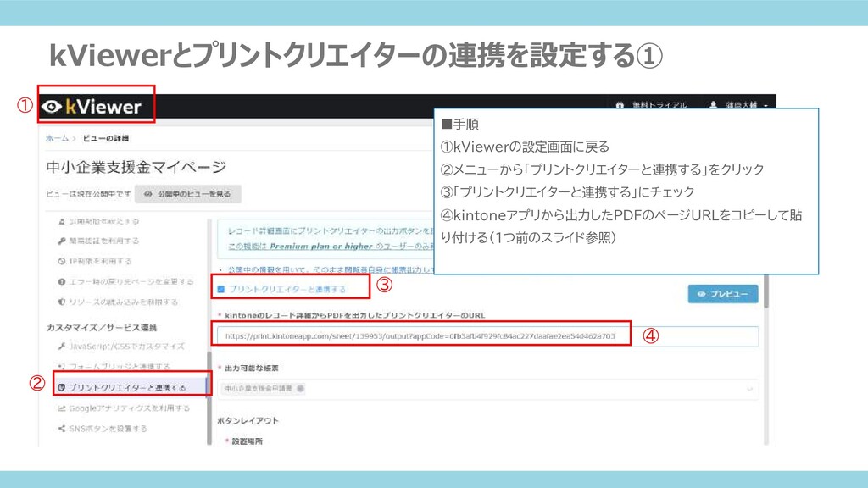
Task: Open Googleアナリティクスを利用する sidebar item
Action: (x=124, y=408)
